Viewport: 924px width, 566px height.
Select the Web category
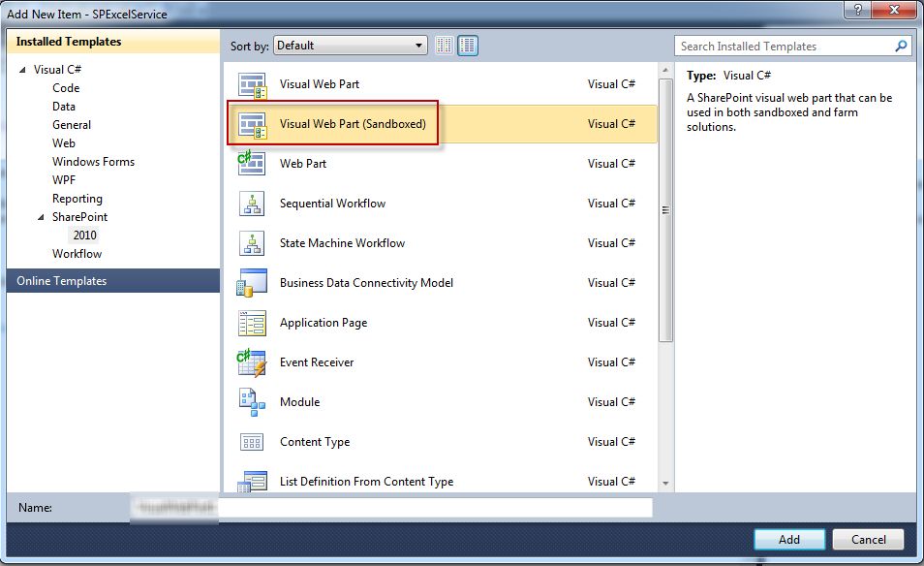tap(64, 142)
